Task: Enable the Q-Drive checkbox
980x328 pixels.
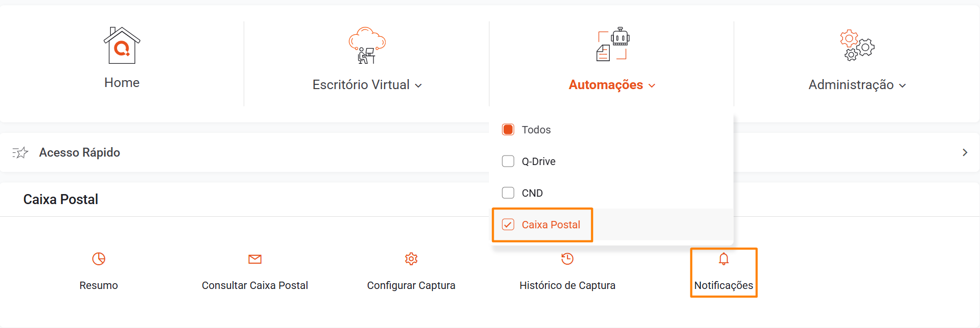Action: tap(508, 161)
